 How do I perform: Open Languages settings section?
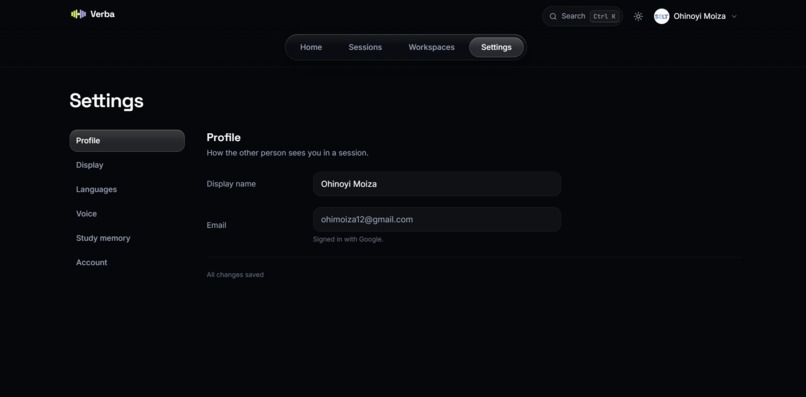[x=127, y=189]
